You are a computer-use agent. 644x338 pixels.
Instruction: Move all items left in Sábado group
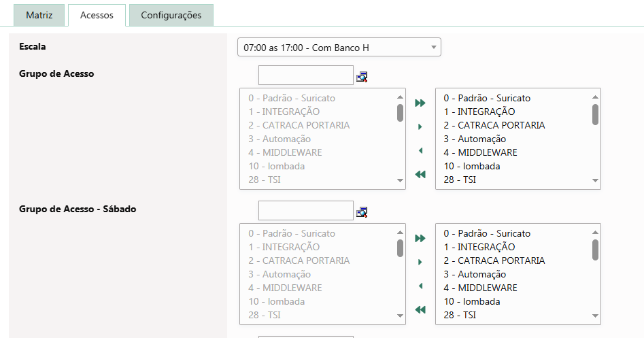tap(420, 310)
